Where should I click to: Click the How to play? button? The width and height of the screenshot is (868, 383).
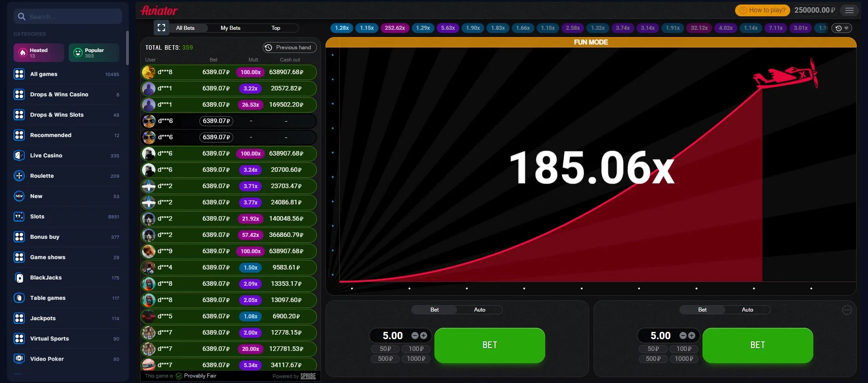coord(763,10)
